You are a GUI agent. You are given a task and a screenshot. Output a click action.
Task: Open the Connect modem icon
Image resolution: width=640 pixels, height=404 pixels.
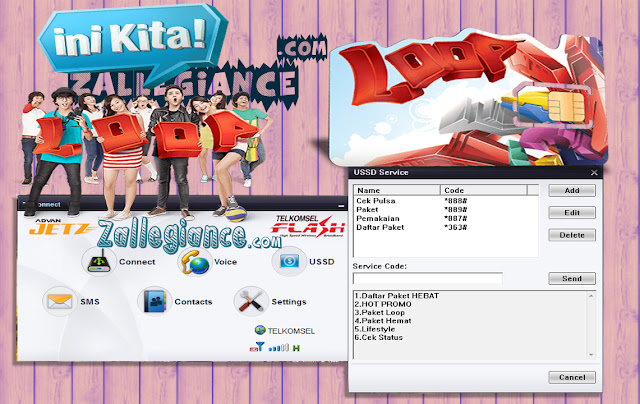pos(99,262)
